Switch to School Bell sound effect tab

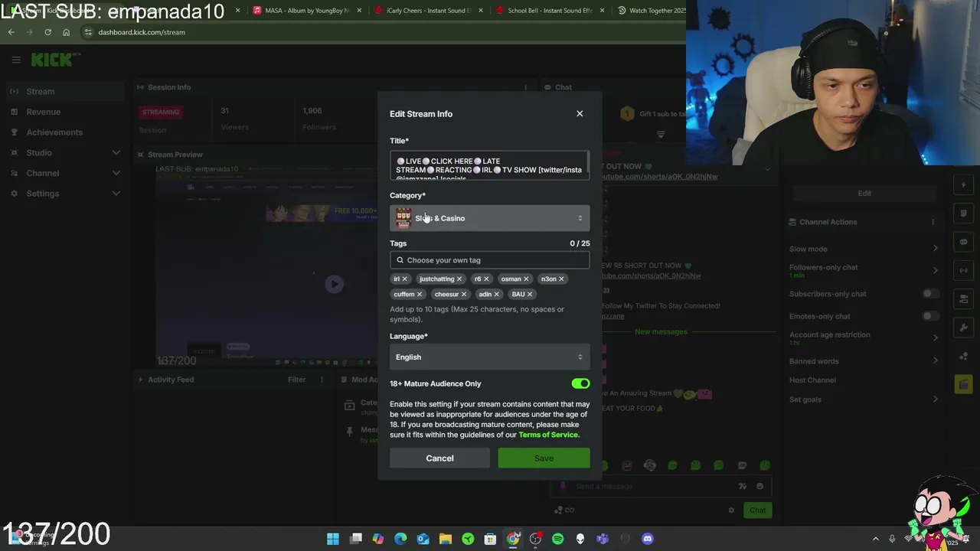click(x=550, y=11)
